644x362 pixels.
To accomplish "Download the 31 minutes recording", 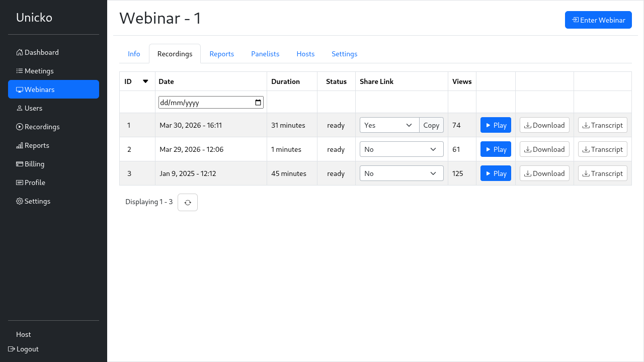I will [x=544, y=125].
